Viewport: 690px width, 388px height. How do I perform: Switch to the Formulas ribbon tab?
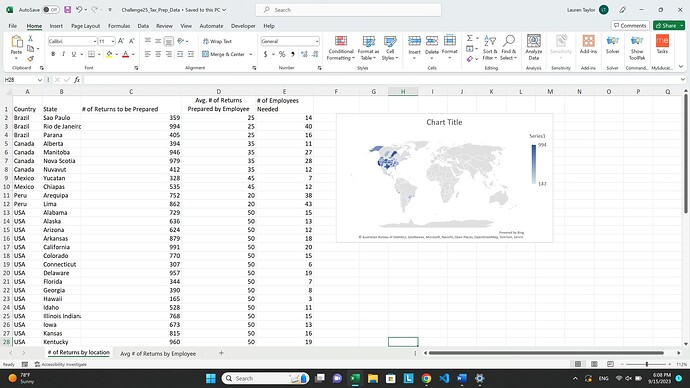[x=119, y=26]
